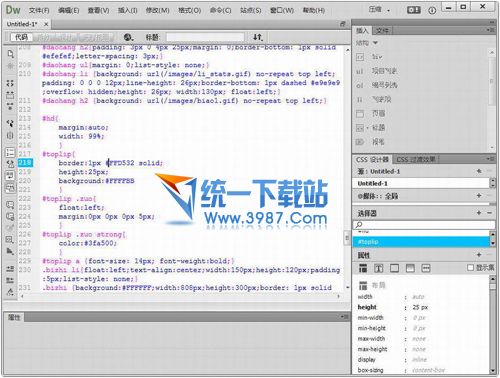Click the format source code icon
This screenshot has width=500, height=378.
(x=10, y=292)
